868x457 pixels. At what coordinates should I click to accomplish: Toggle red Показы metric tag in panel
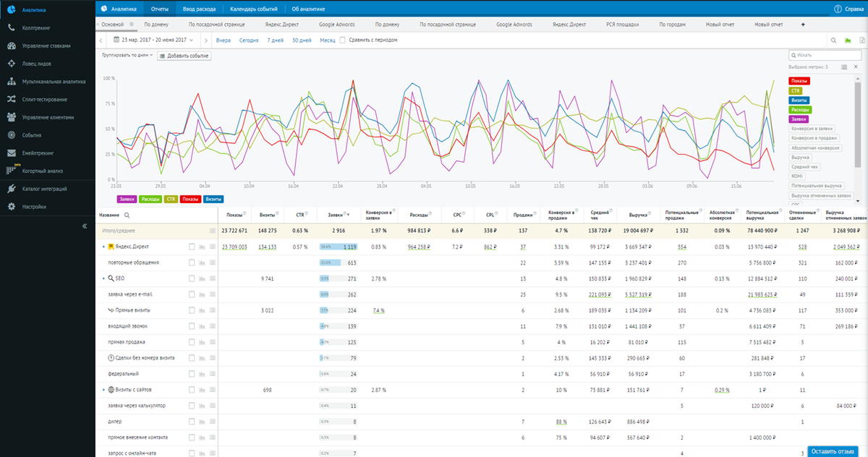pos(799,81)
